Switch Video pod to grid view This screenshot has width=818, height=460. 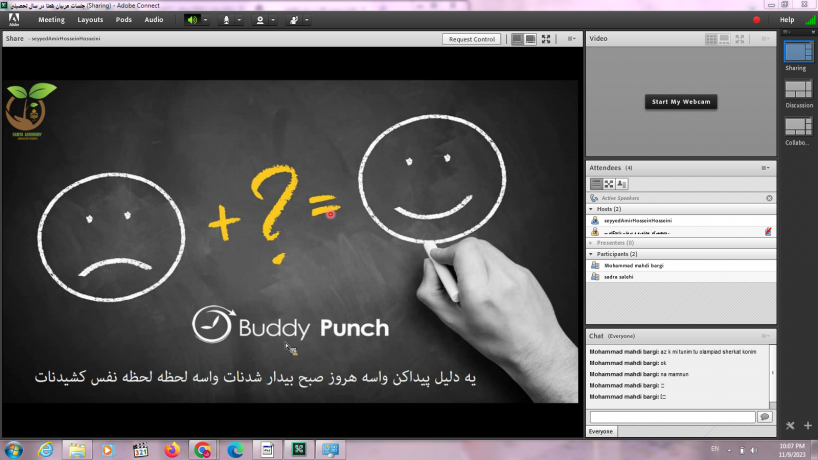click(711, 39)
